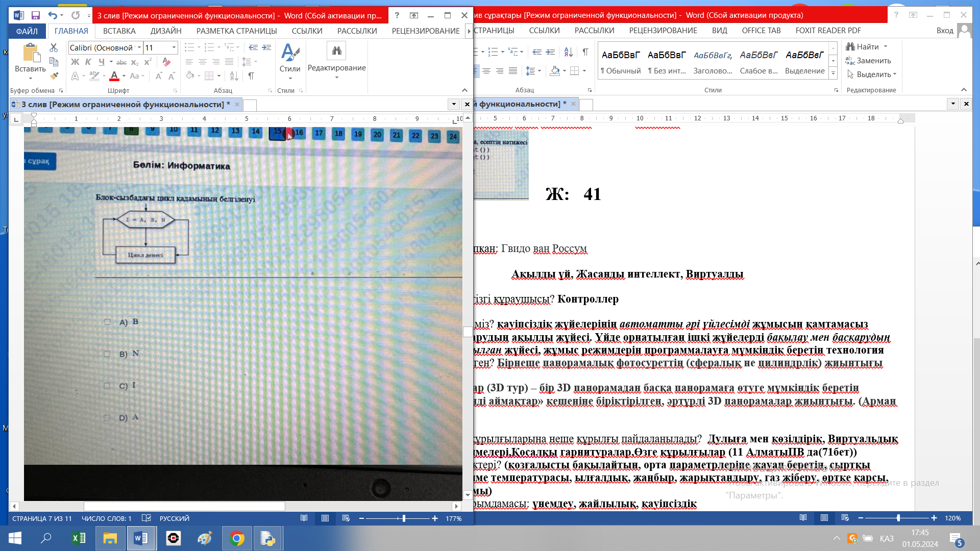Image resolution: width=980 pixels, height=551 pixels.
Task: Toggle Italic (К) formatting
Action: point(88,62)
